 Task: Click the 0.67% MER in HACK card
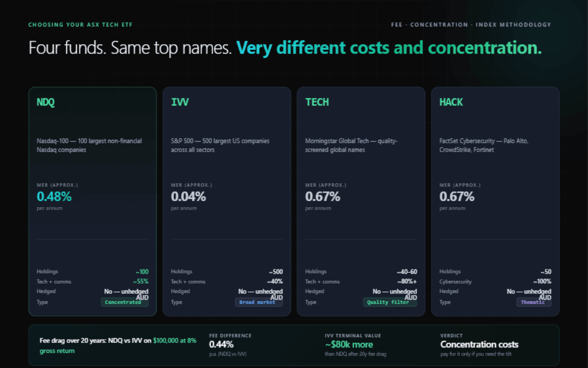pos(457,197)
